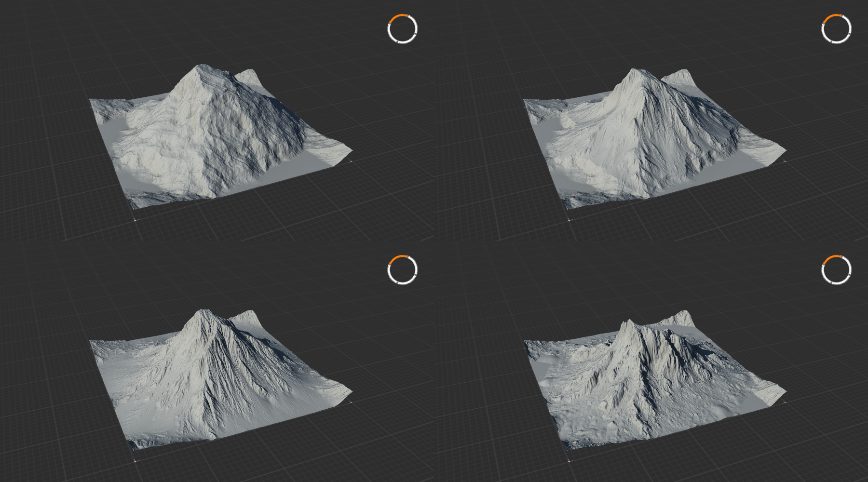Select the bottom-left mountain with sediment-filled base
This screenshot has height=482, width=868.
click(x=220, y=379)
